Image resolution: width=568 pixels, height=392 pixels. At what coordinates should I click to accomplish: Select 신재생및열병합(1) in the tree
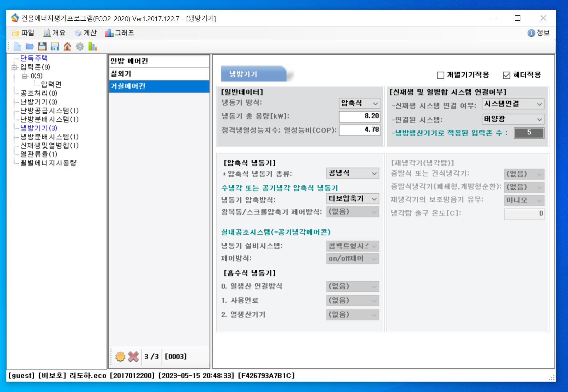[x=49, y=145]
